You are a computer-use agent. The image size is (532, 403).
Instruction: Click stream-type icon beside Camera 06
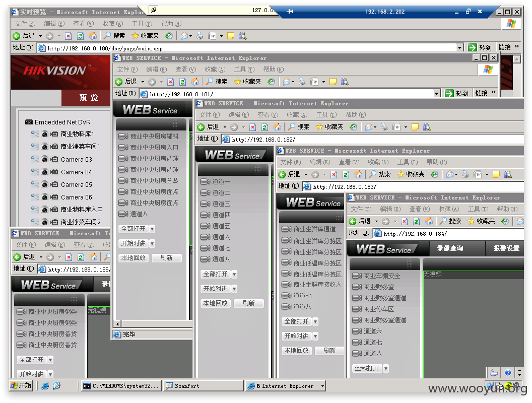point(35,197)
